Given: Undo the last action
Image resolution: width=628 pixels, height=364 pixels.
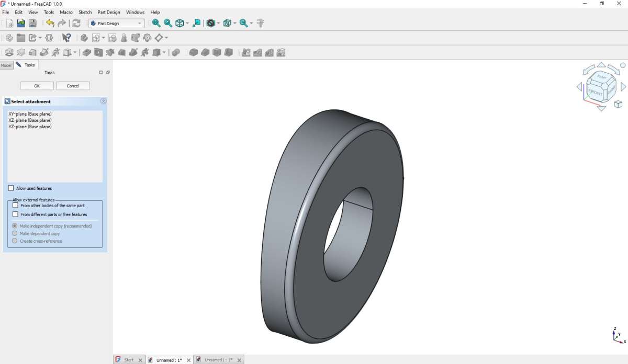Looking at the screenshot, I should click(50, 23).
